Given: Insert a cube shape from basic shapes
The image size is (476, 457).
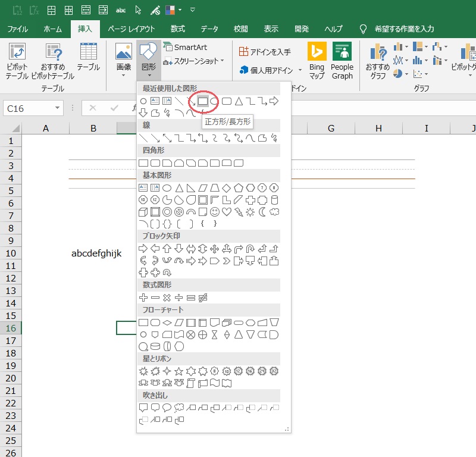Looking at the screenshot, I should [x=143, y=212].
